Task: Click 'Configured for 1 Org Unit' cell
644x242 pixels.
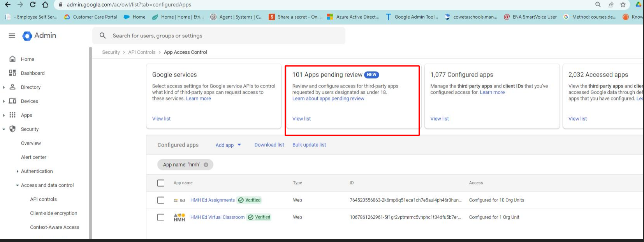Action: pos(494,217)
